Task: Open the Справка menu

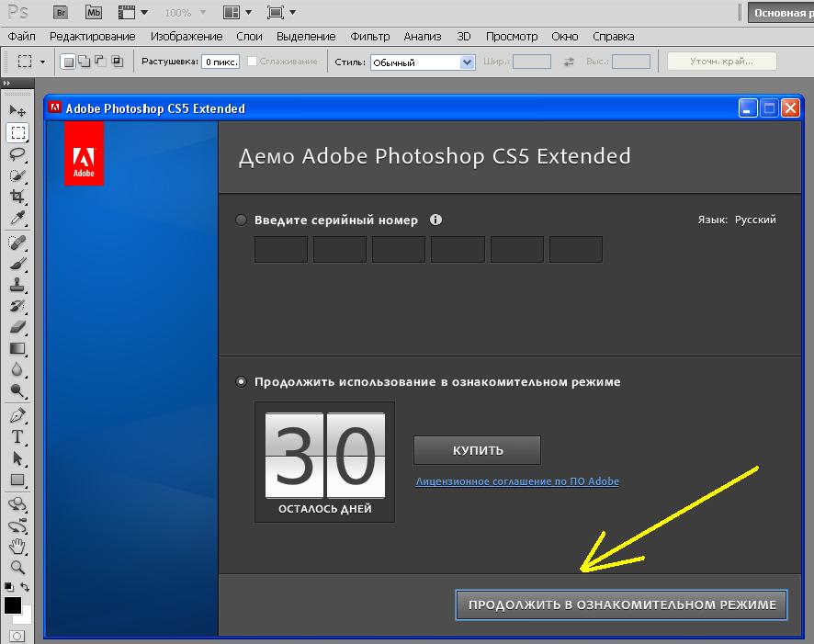Action: pos(614,37)
